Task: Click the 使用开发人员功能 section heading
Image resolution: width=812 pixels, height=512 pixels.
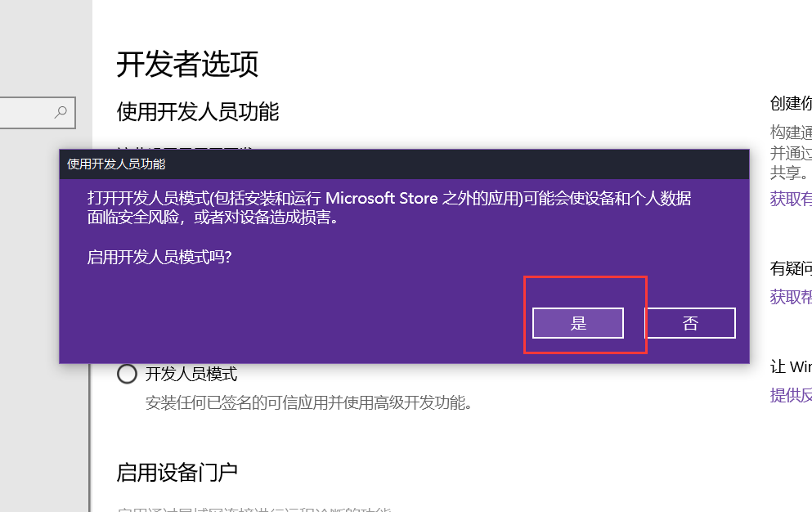Action: coord(198,112)
